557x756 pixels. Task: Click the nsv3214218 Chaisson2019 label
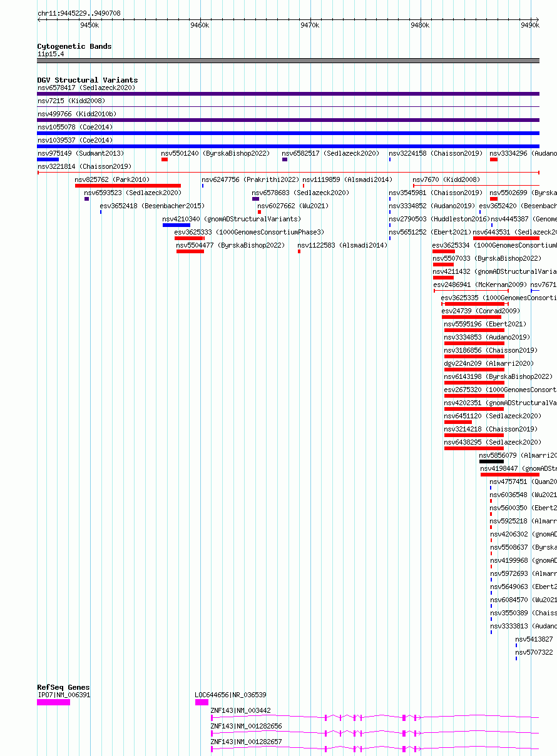pos(491,429)
